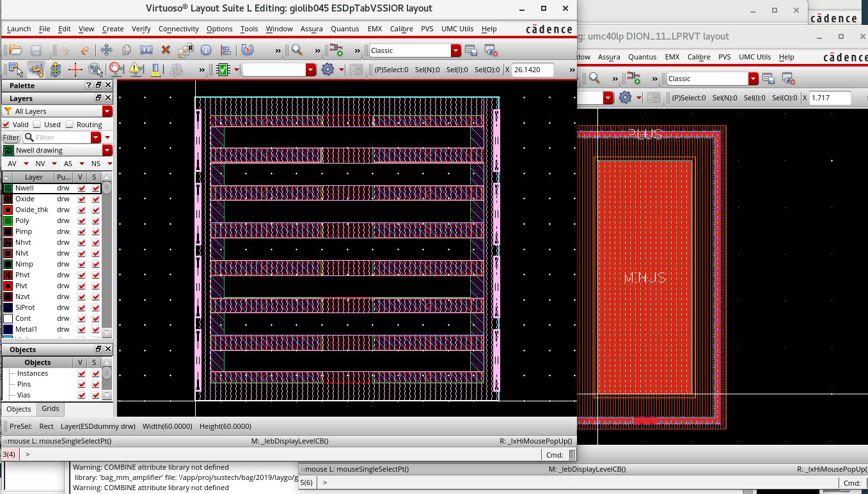Click the orange X Delete icon
This screenshot has height=494, width=868.
(166, 50)
